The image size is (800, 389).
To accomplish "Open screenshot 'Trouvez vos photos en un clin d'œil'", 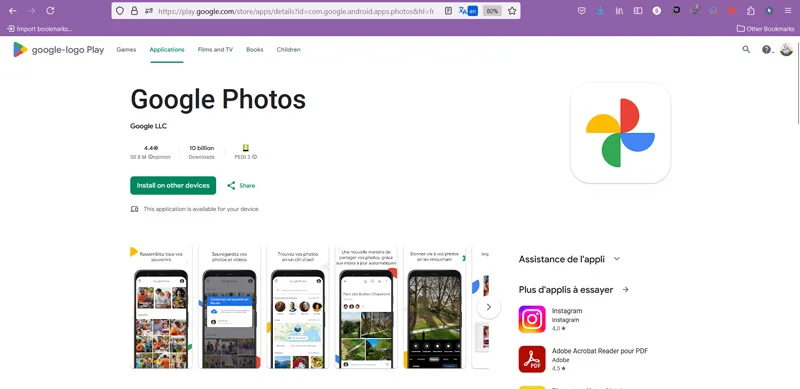I will click(297, 307).
